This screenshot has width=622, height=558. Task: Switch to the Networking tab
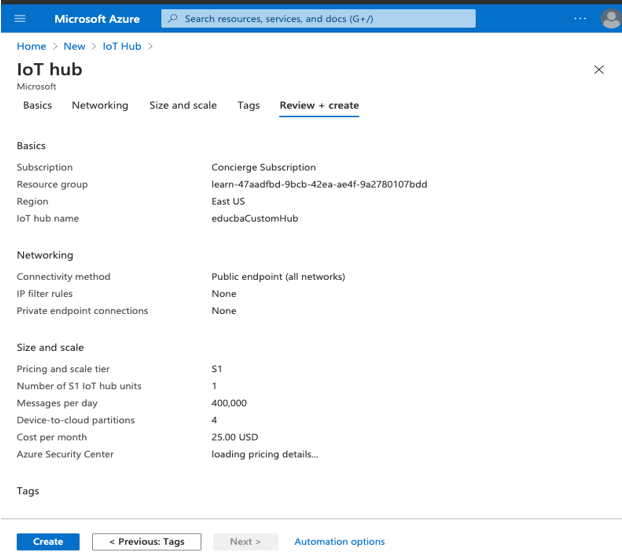click(100, 105)
